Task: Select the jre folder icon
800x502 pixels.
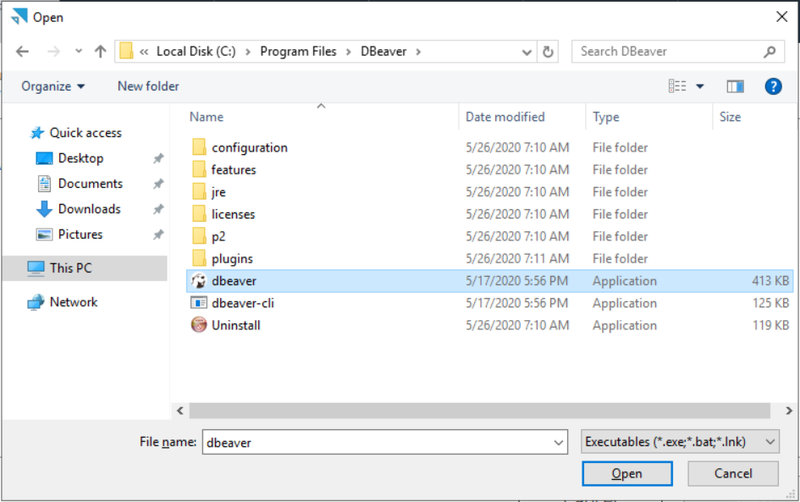Action: (199, 192)
